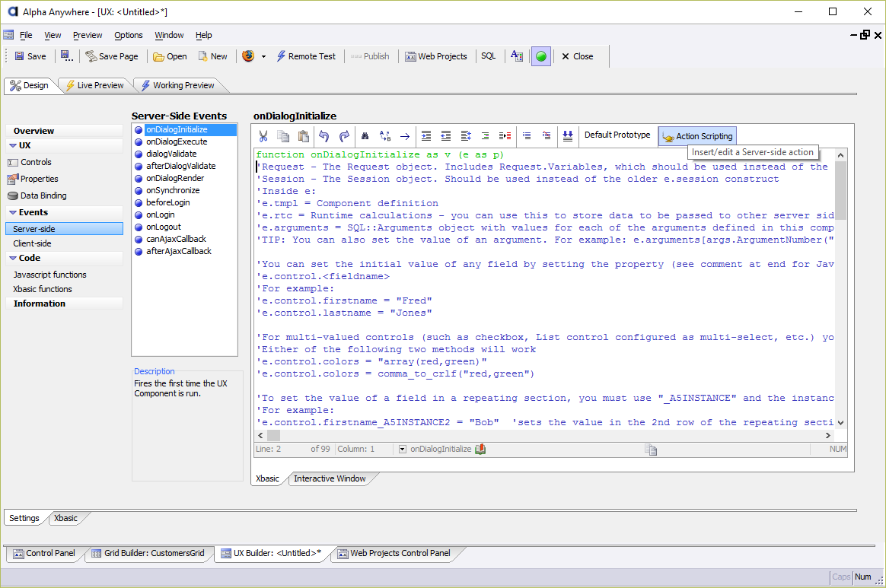Click the Copy icon in editor toolbar

pos(283,135)
